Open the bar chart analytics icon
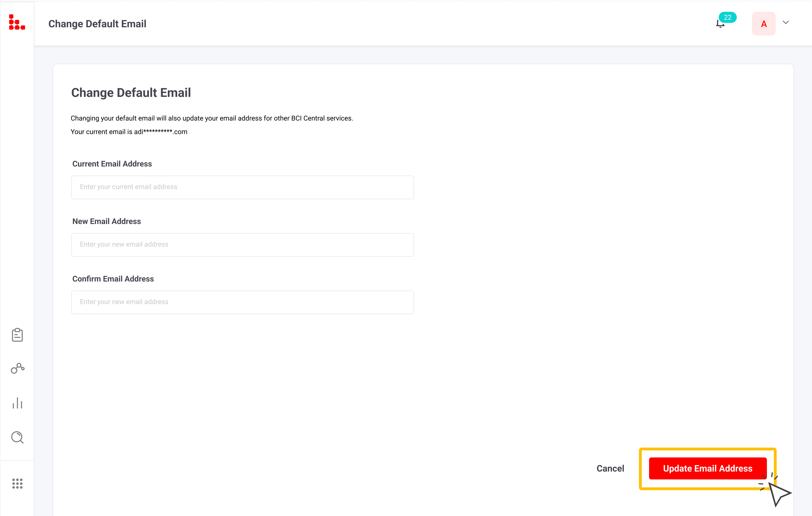This screenshot has height=516, width=812. coord(17,403)
